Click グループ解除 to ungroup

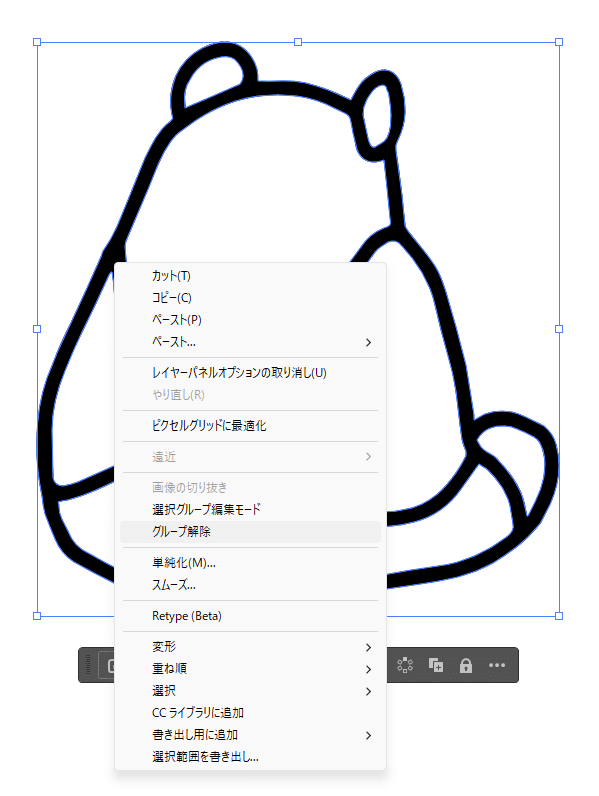click(250, 532)
